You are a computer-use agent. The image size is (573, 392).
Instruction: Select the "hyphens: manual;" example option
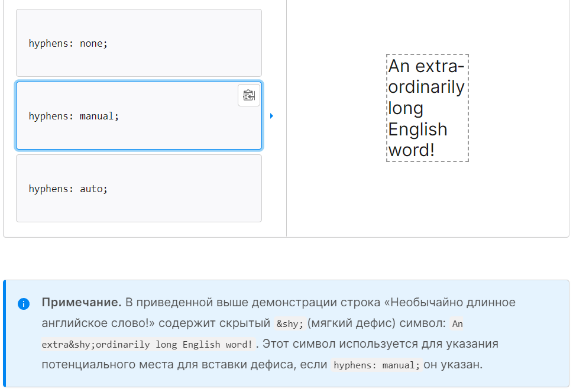coord(138,116)
